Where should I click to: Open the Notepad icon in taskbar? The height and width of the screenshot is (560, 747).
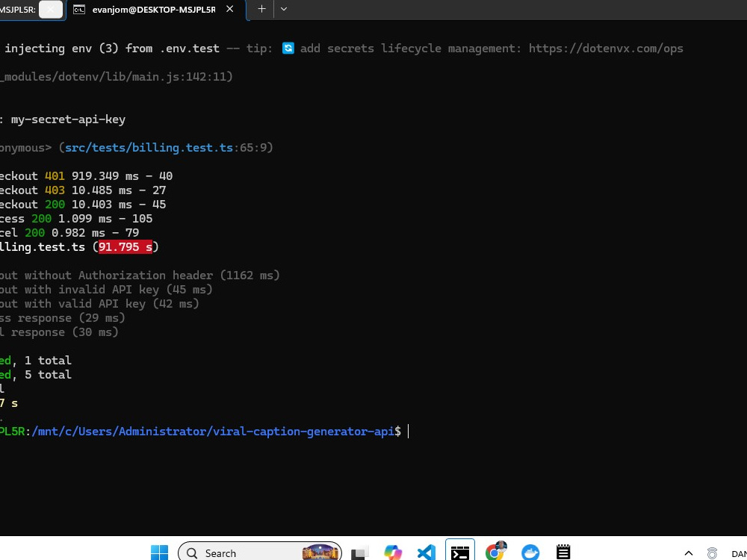[563, 552]
